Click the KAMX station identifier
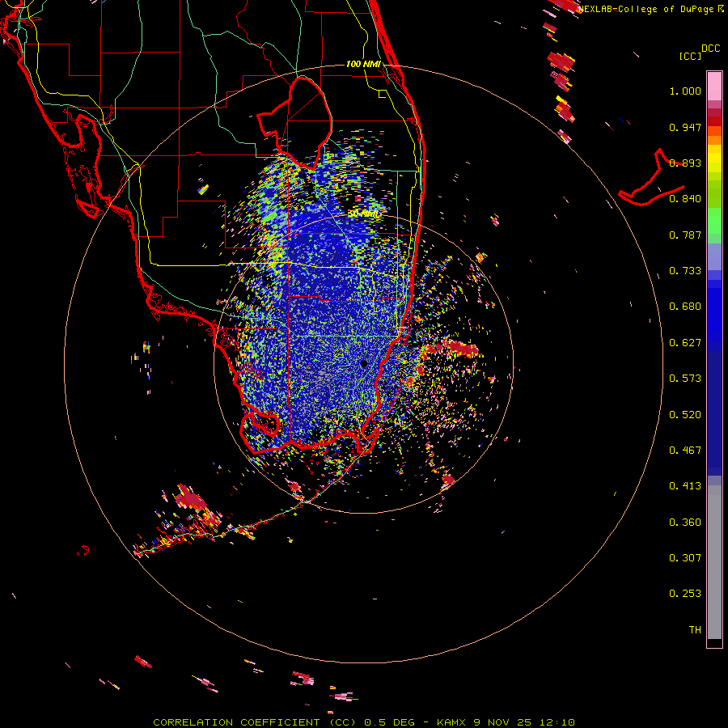The width and height of the screenshot is (728, 728). pyautogui.click(x=451, y=722)
